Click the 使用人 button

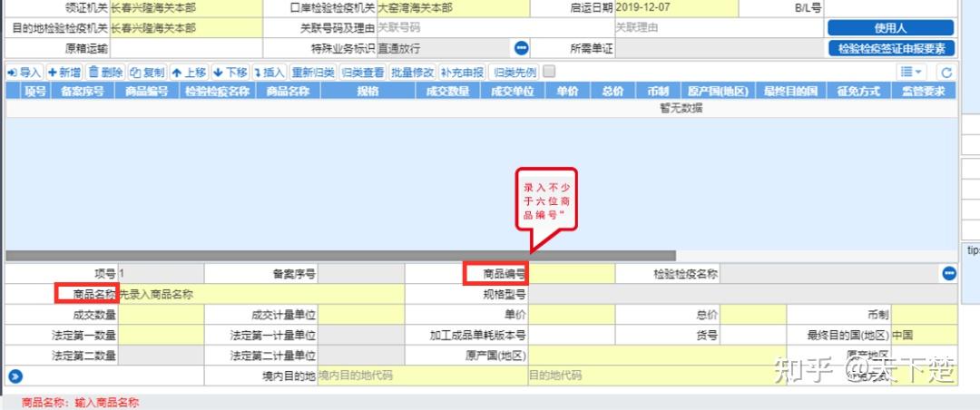(891, 28)
